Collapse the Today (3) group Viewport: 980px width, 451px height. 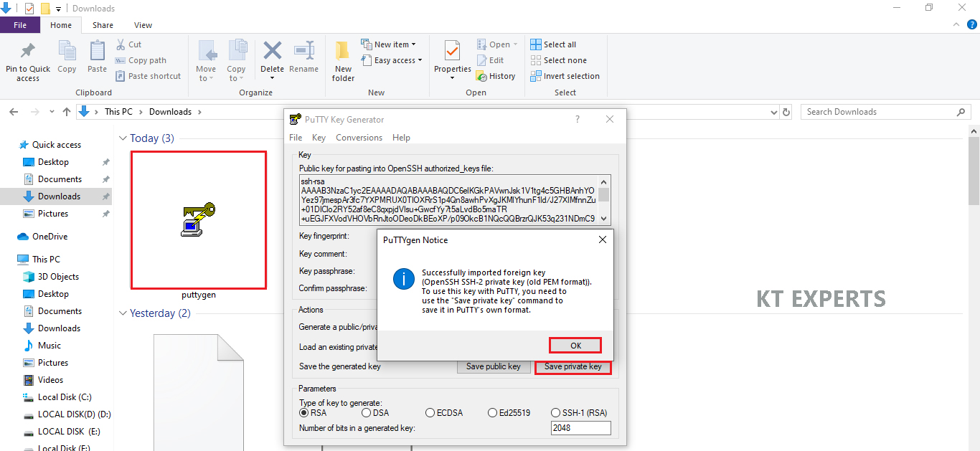click(123, 138)
